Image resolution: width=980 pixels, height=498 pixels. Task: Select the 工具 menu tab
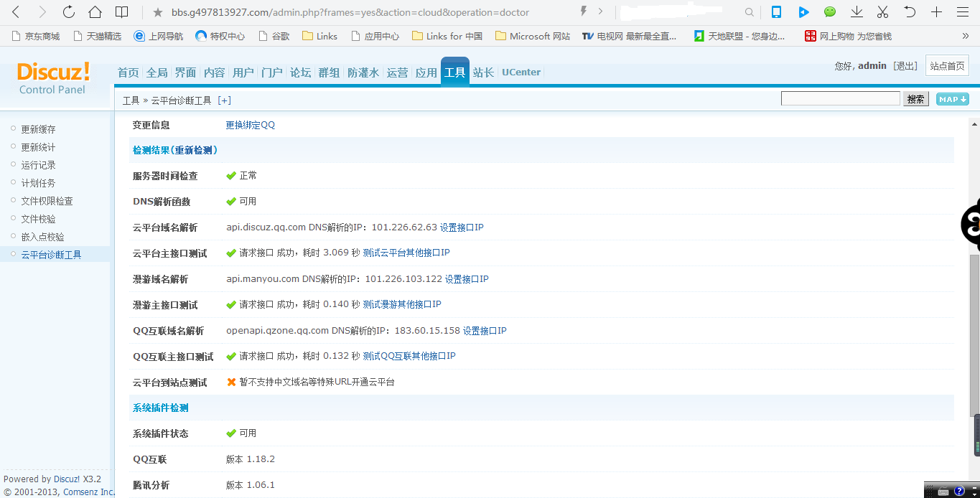click(x=455, y=72)
